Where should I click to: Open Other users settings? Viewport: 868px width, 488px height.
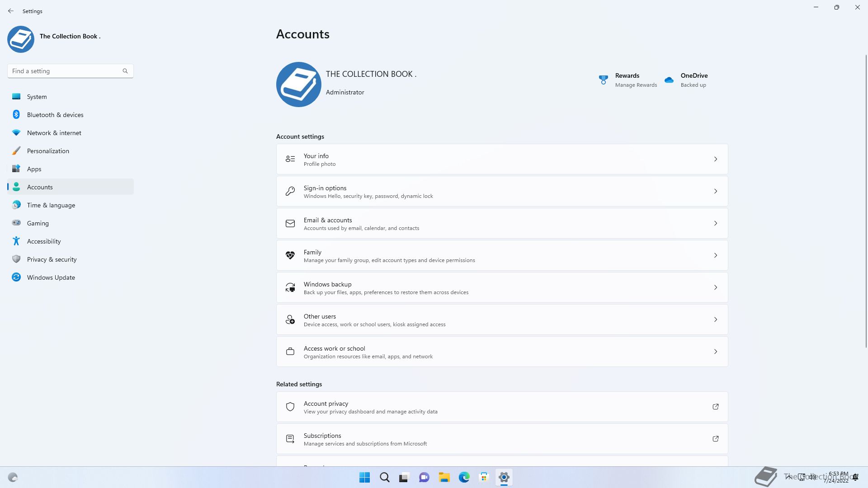pyautogui.click(x=502, y=319)
